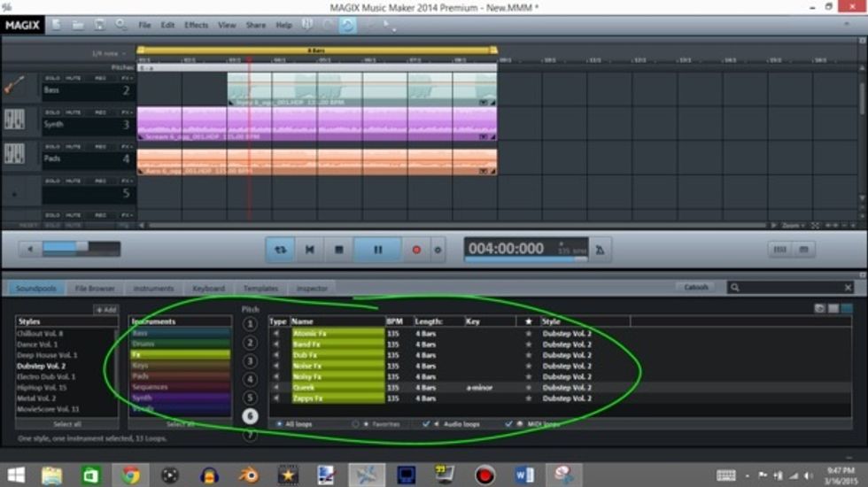Preview the Atomic Fx loop play icon
Viewport: 868px width, 487px height.
click(x=276, y=334)
